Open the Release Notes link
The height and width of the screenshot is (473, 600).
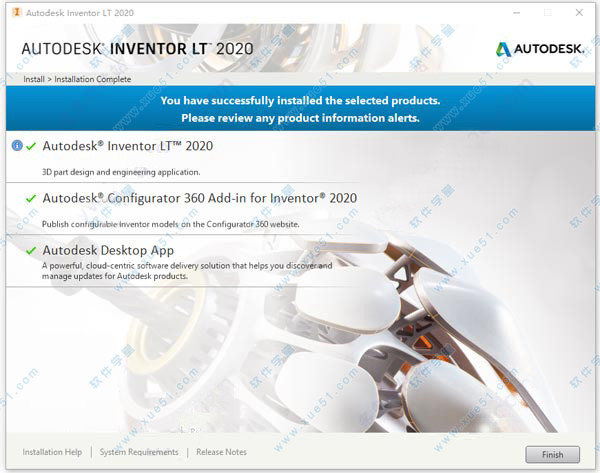(221, 452)
